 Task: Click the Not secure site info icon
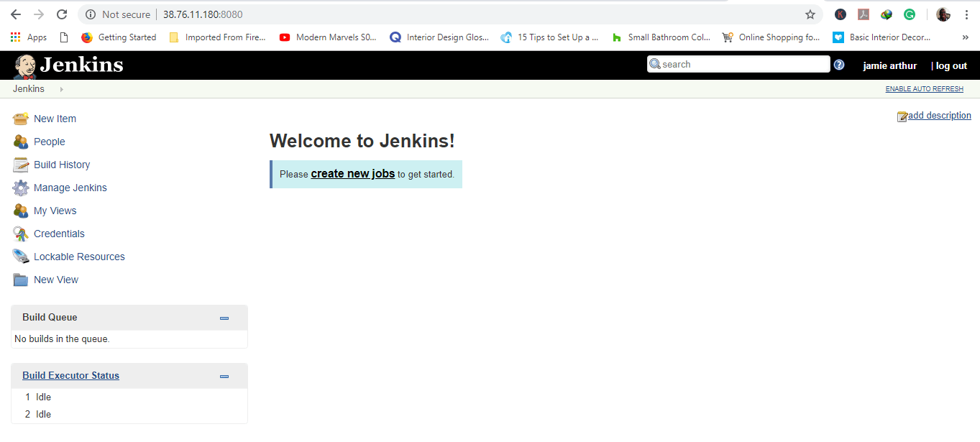pos(91,14)
